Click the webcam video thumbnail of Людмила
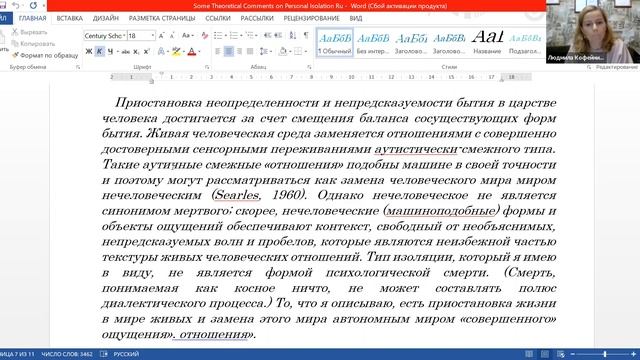 click(593, 32)
